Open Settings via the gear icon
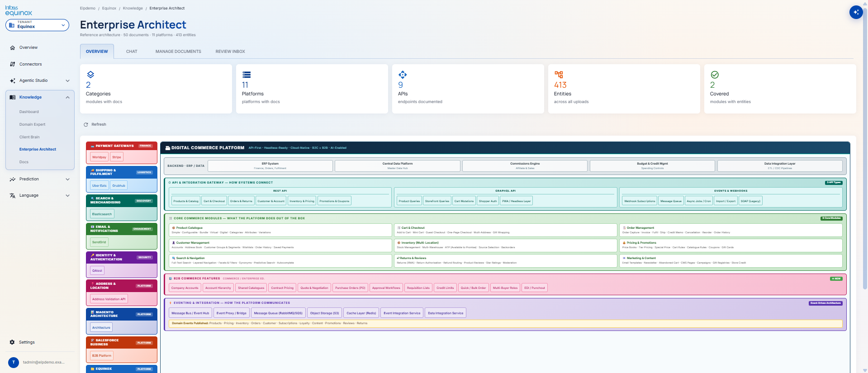This screenshot has height=373, width=868. click(x=12, y=342)
